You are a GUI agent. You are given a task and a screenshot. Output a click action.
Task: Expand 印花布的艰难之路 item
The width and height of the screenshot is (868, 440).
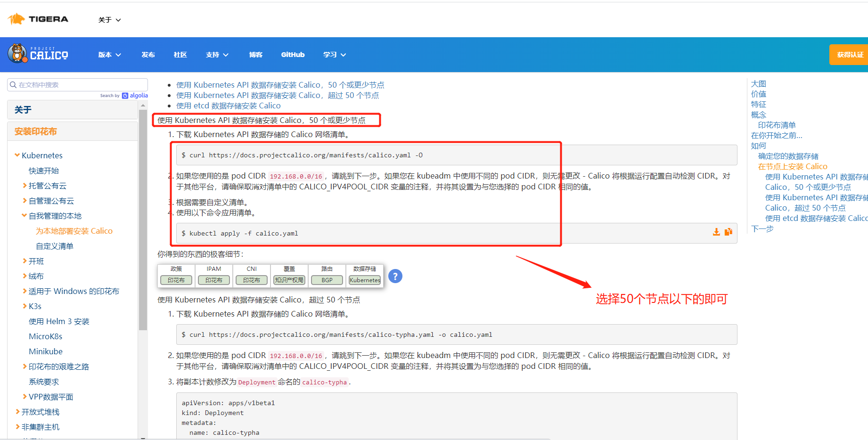[25, 367]
